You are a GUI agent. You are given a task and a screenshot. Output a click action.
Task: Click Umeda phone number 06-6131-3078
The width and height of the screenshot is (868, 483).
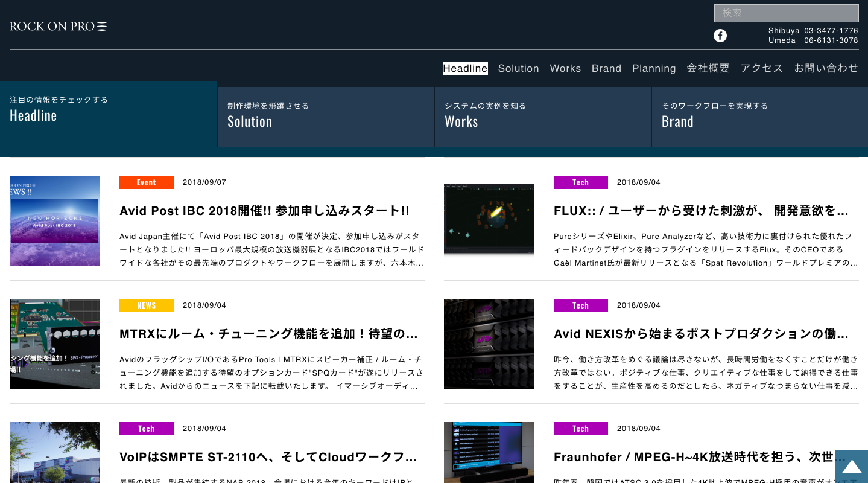click(831, 40)
